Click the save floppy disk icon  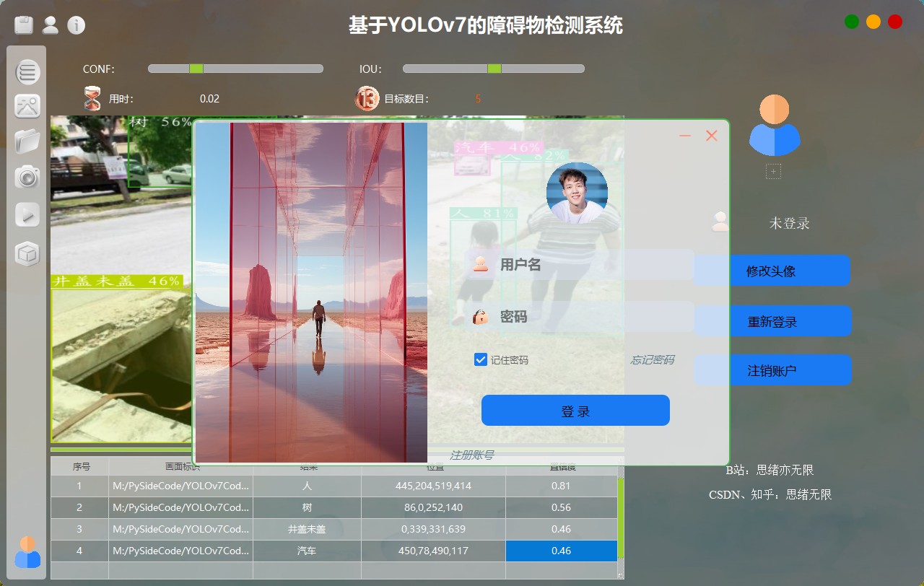[x=25, y=25]
